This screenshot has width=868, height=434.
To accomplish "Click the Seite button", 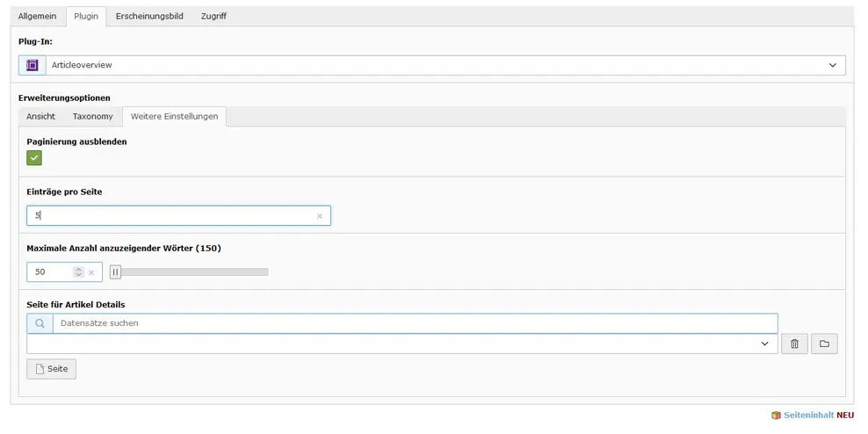I will pyautogui.click(x=52, y=369).
